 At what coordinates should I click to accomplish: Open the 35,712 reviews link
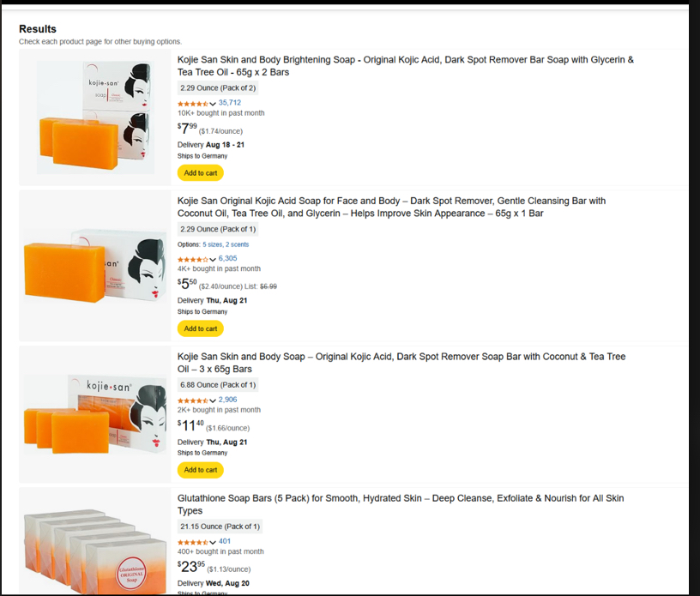229,103
